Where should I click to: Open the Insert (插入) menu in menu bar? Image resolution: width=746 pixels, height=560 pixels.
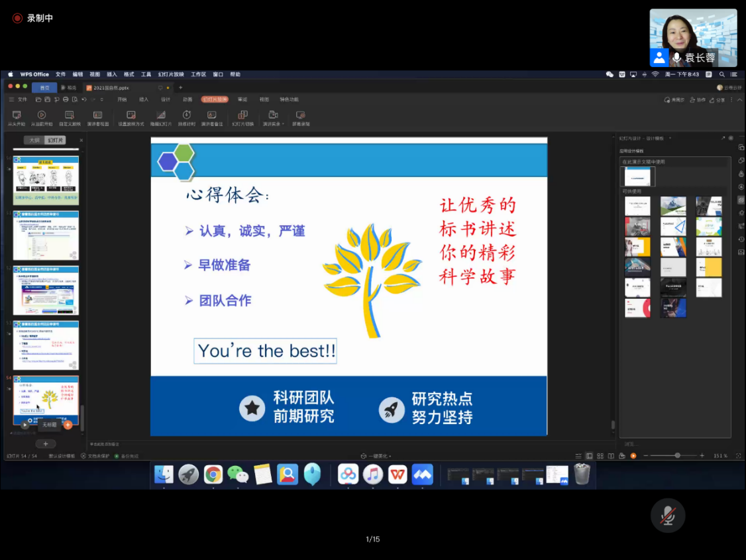112,74
